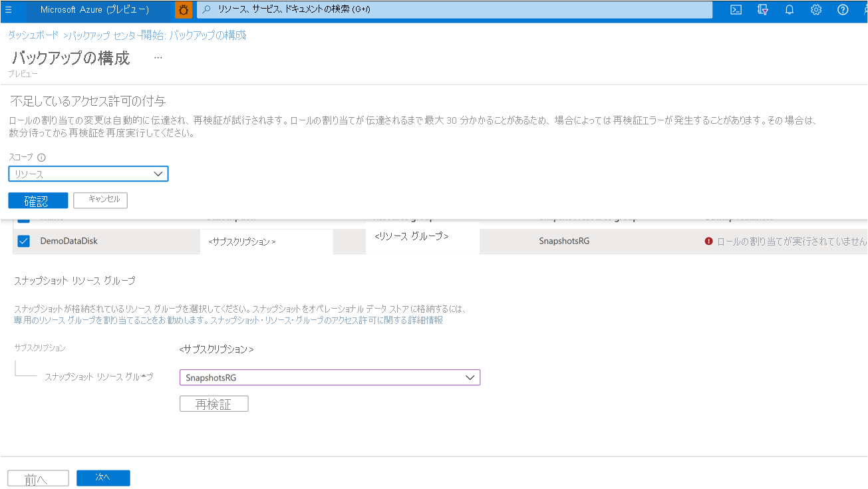
Task: Focus the portal search box
Action: pos(454,10)
